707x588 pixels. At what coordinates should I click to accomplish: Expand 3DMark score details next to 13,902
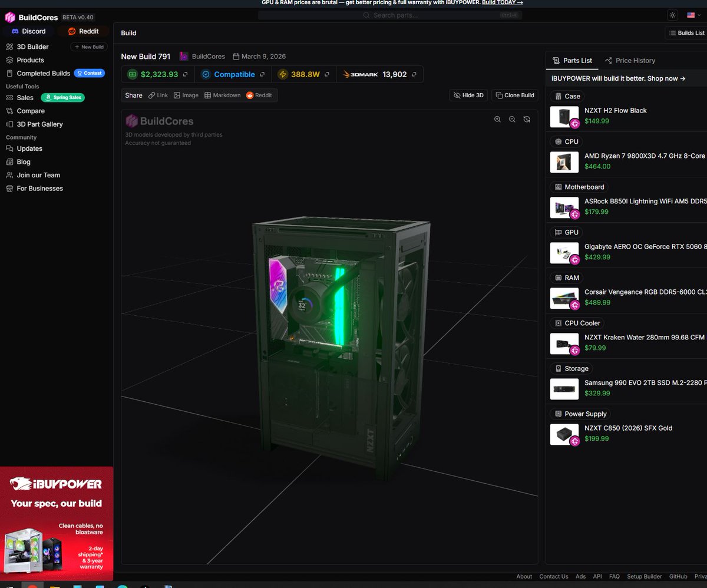(x=414, y=74)
